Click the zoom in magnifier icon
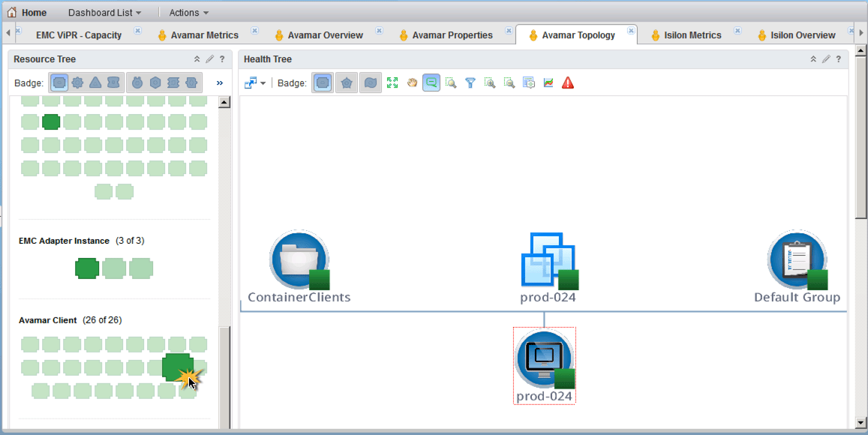 490,83
